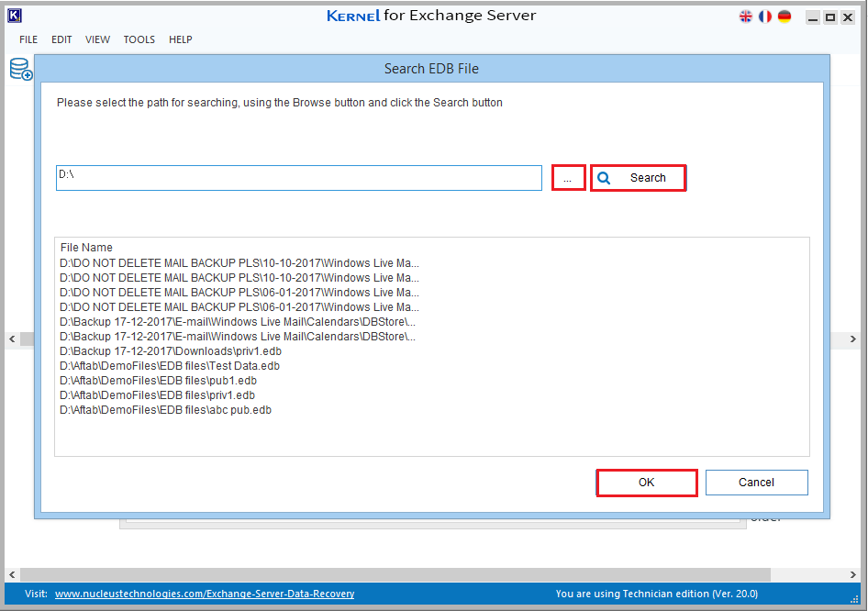Click the bottom scrollbar right arrow
This screenshot has width=868, height=611.
(x=853, y=574)
